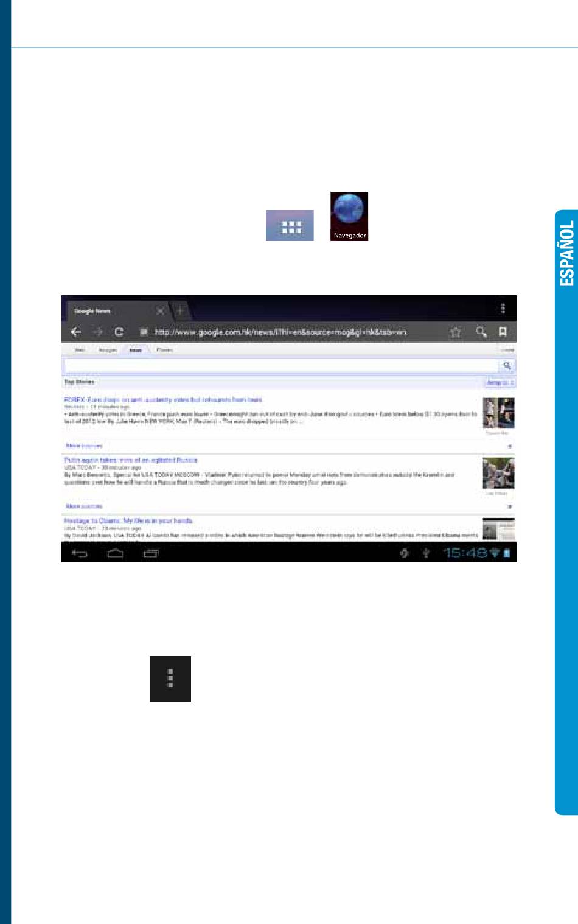Open browser overflow menu above the bookmarks icon
The image size is (578, 924).
(x=503, y=309)
